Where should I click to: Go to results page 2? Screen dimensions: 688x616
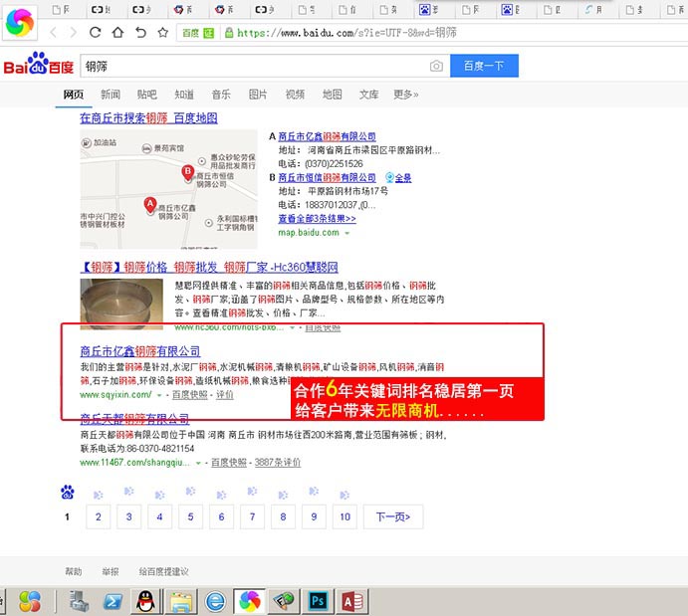pyautogui.click(x=99, y=516)
